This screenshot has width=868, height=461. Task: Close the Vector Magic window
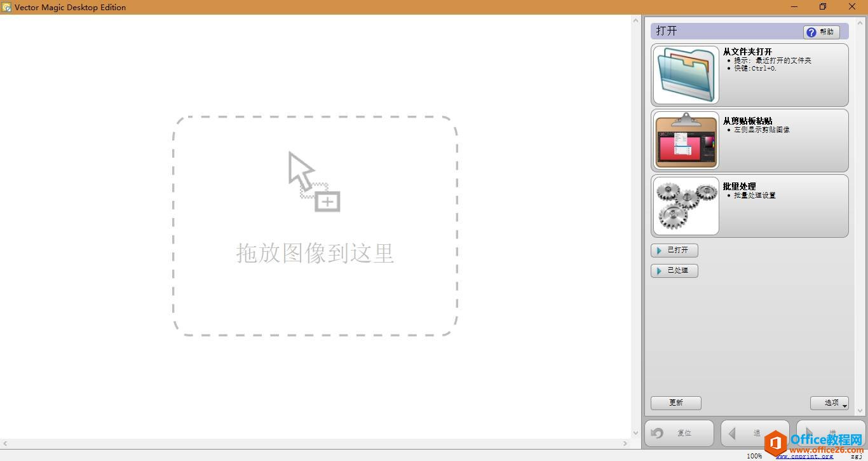click(852, 7)
